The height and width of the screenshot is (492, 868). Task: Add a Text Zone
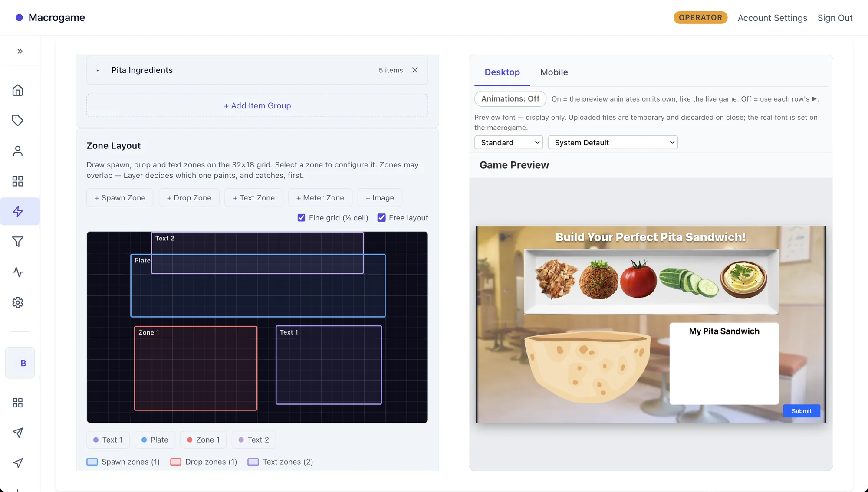tap(253, 198)
